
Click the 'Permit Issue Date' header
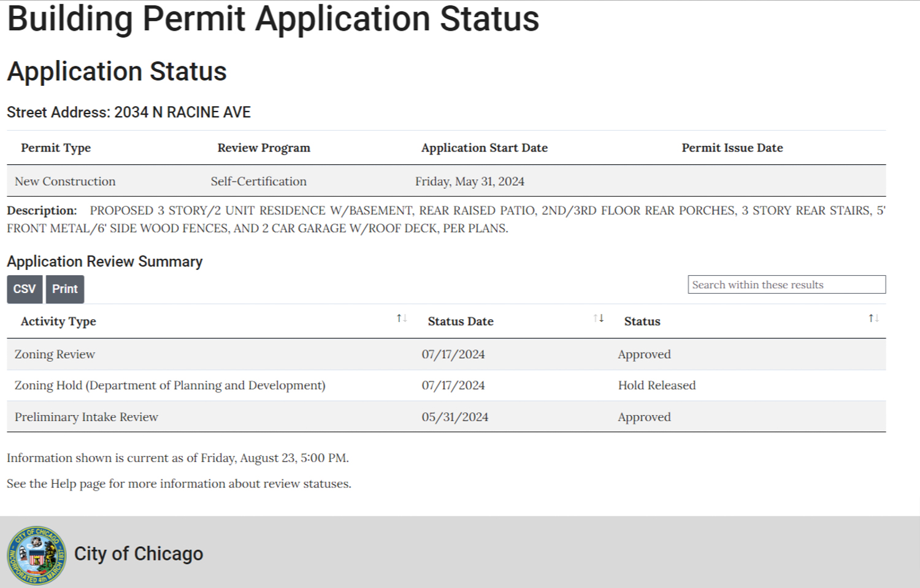point(732,148)
